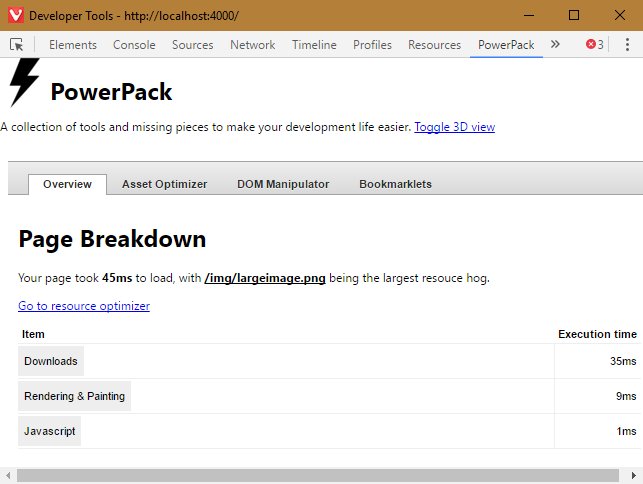Open the Network panel
The height and width of the screenshot is (484, 643).
pos(253,45)
